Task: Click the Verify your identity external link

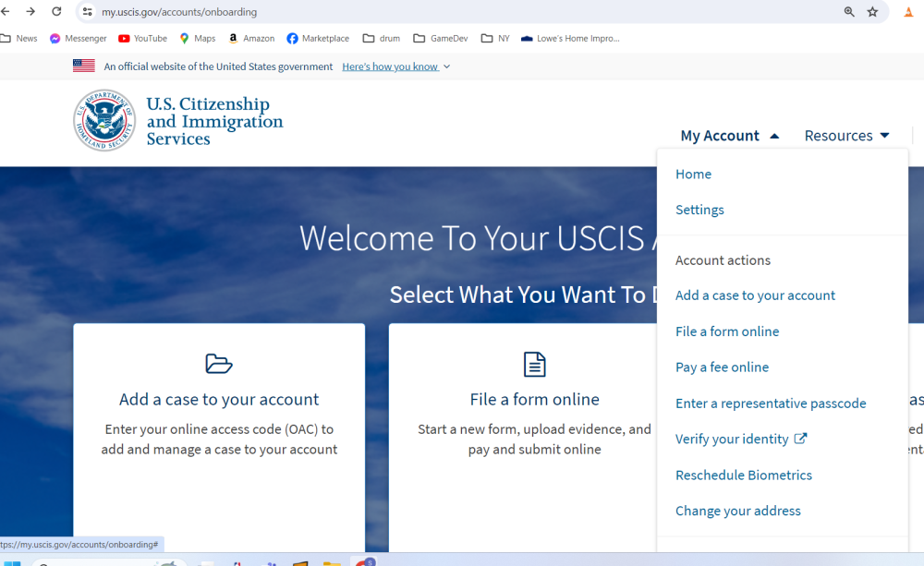Action: (740, 439)
